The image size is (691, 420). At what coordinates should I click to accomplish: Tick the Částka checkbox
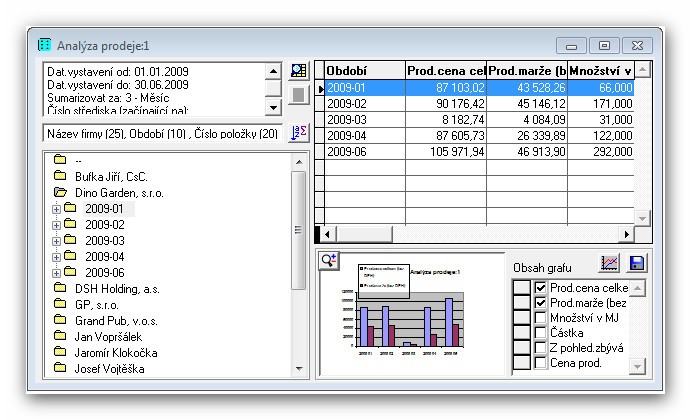(541, 333)
